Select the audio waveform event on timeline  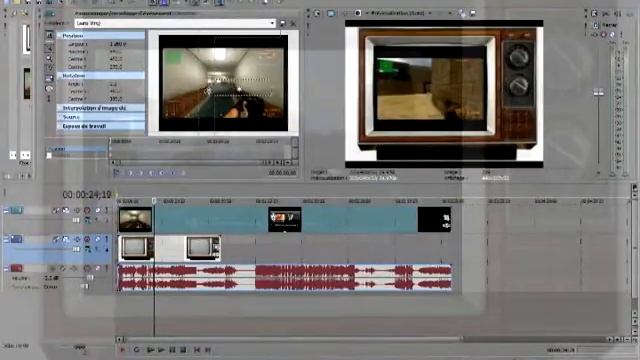[284, 277]
